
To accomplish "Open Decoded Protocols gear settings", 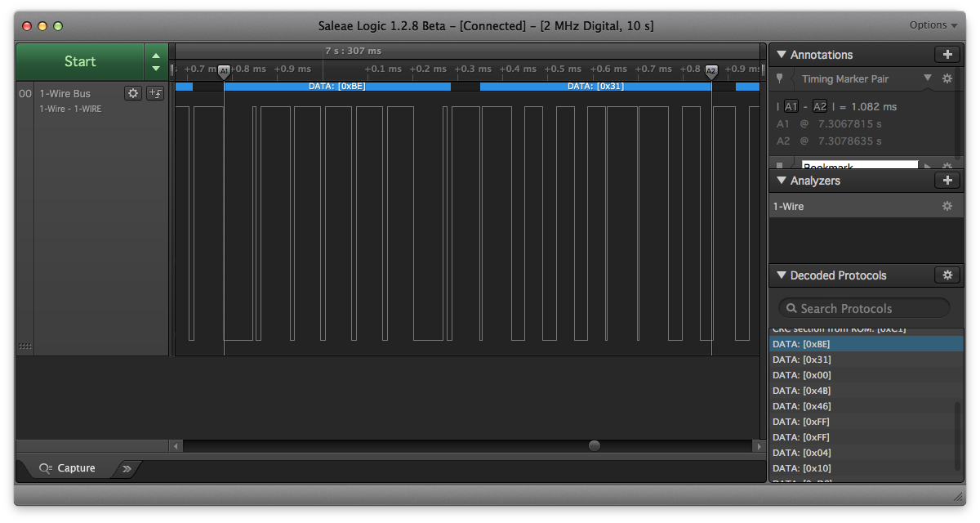I will click(947, 275).
